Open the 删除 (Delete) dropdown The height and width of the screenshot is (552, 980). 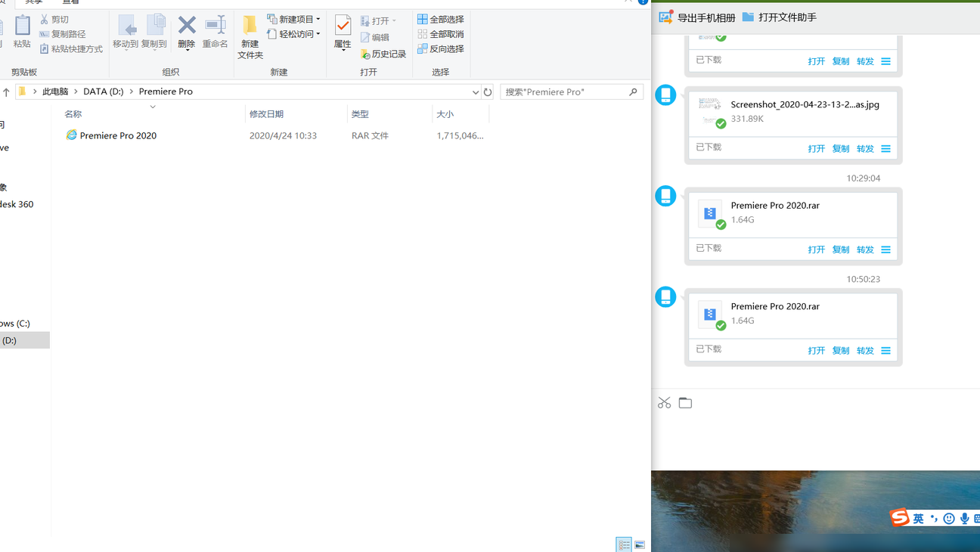click(x=187, y=50)
